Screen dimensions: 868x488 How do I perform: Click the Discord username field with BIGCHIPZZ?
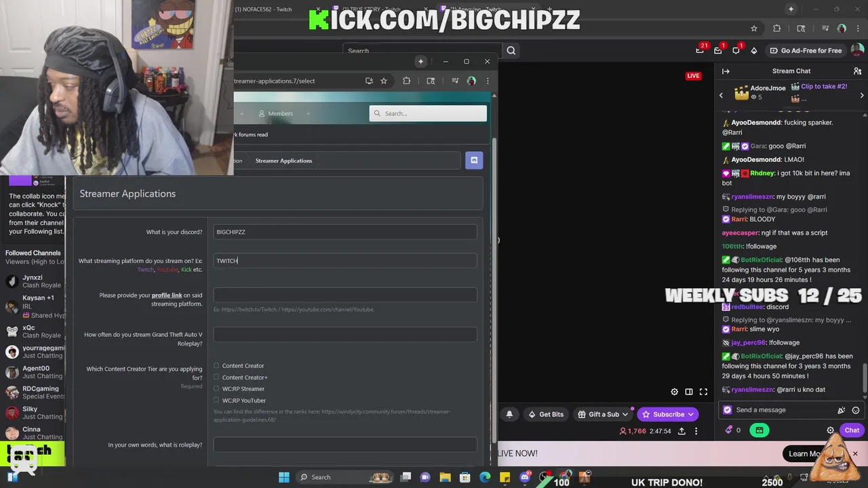345,232
